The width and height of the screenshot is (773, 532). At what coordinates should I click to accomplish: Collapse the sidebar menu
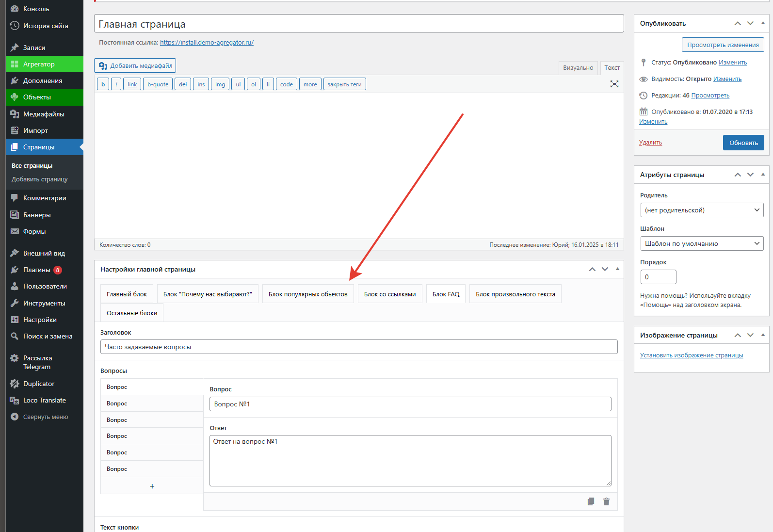pyautogui.click(x=45, y=417)
